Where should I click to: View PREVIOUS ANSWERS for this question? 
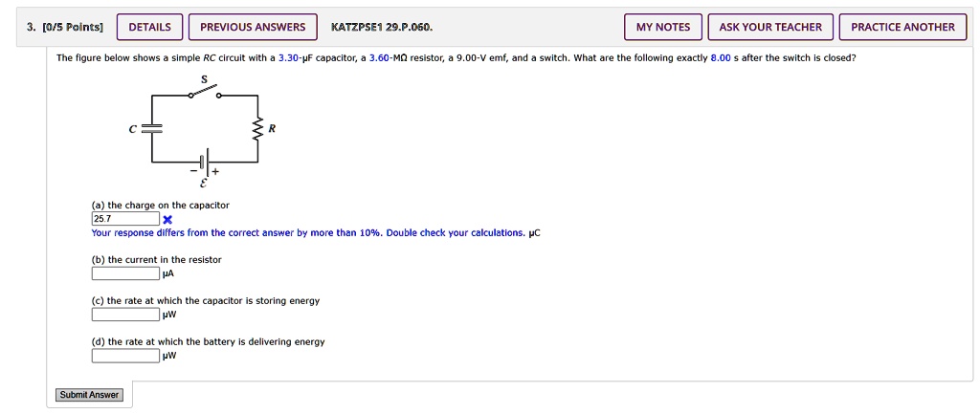click(253, 27)
